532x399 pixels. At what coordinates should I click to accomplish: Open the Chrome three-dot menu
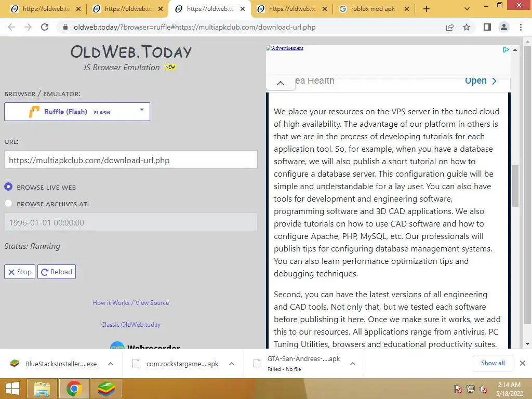pos(521,27)
